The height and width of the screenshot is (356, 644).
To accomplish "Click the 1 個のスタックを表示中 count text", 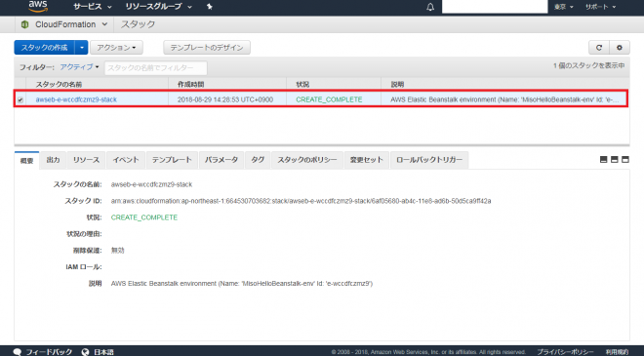I will pyautogui.click(x=588, y=65).
